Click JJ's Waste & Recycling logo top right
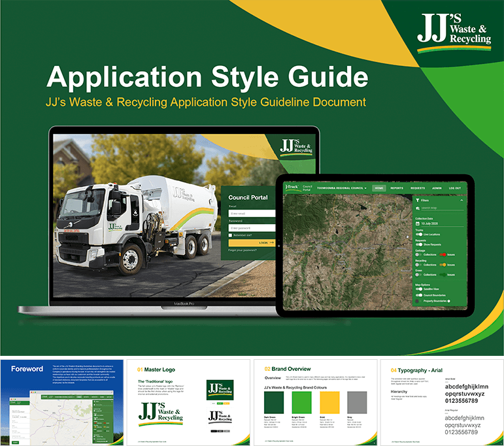This screenshot has height=446, width=504. (454, 29)
